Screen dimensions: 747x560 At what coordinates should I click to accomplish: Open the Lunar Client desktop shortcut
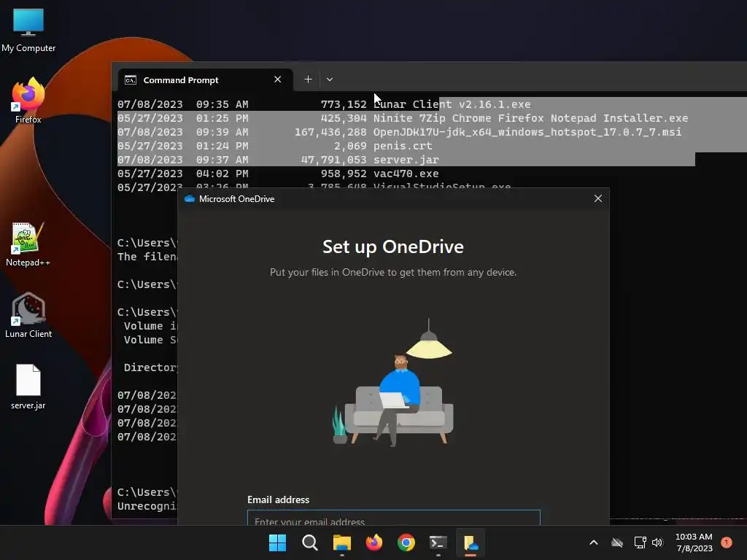pos(28,316)
